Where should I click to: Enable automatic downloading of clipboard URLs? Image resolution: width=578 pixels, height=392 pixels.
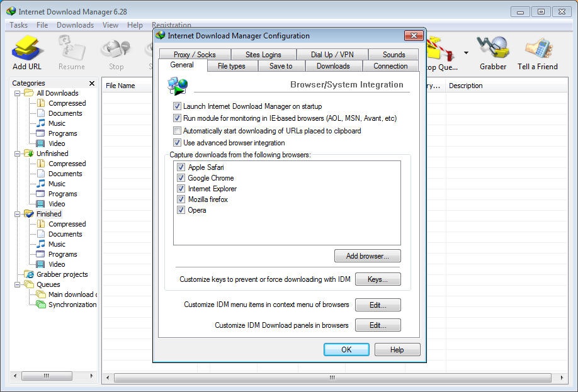click(178, 131)
